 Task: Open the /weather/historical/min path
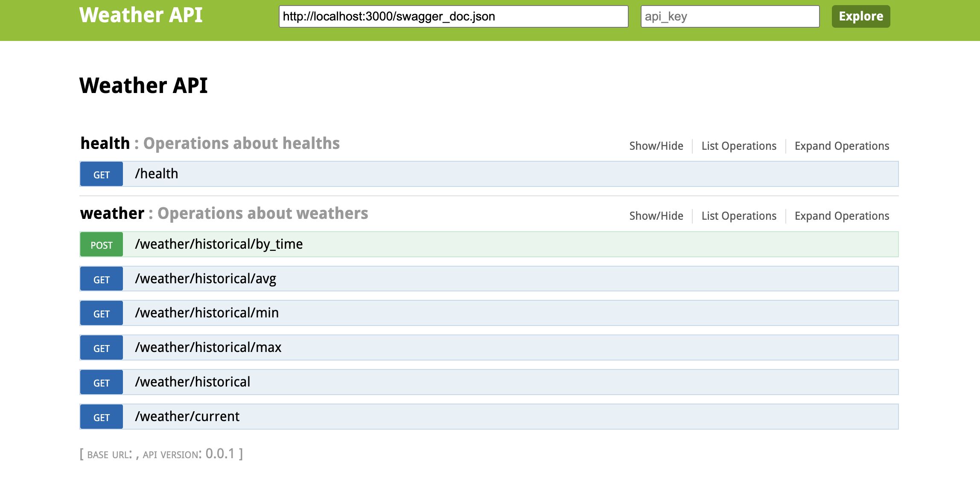[207, 313]
